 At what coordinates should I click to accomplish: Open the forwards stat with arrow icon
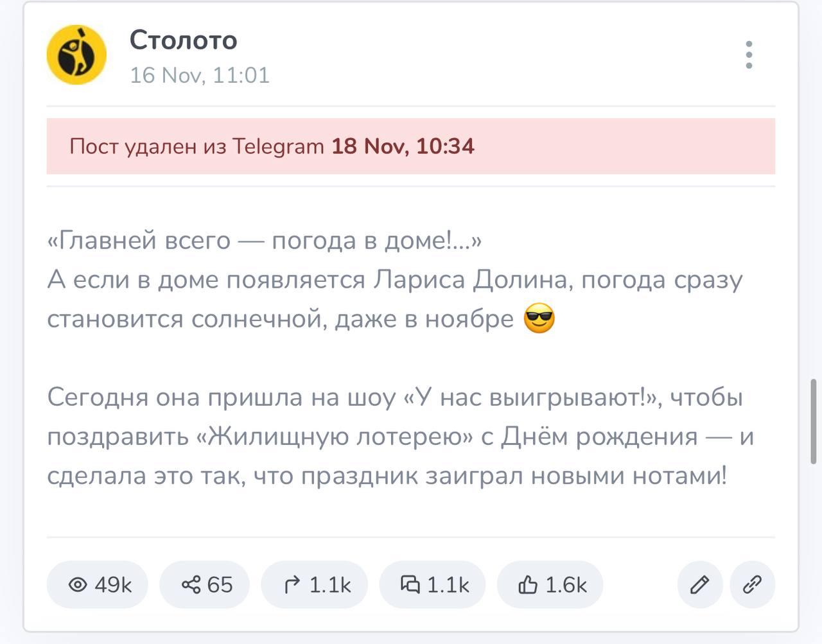pyautogui.click(x=294, y=584)
